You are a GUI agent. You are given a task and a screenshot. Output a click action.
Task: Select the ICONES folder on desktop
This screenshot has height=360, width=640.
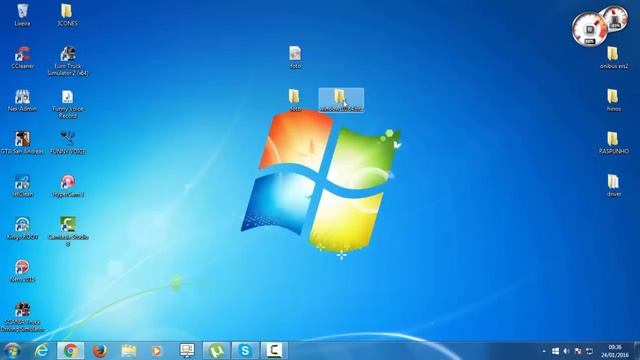pyautogui.click(x=67, y=15)
